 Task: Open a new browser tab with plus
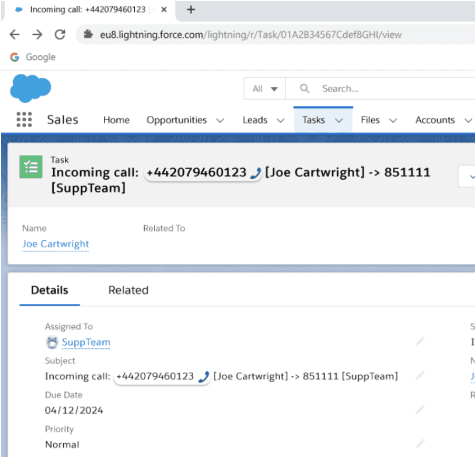pyautogui.click(x=191, y=9)
